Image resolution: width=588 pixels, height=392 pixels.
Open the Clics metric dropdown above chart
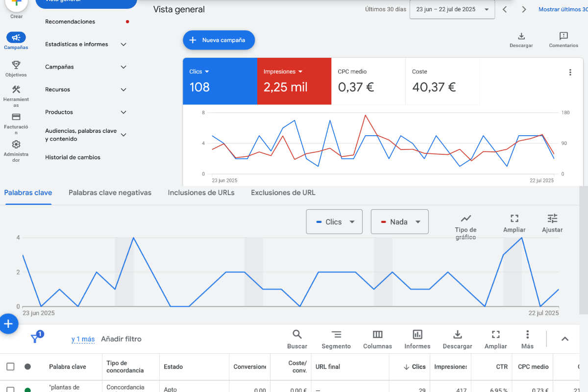click(334, 222)
